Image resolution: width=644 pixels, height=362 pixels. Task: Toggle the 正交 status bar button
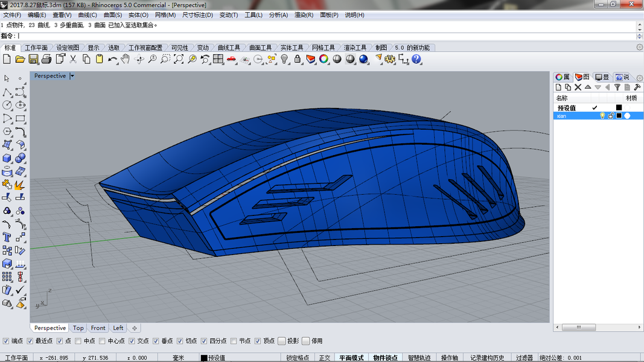[x=325, y=358]
